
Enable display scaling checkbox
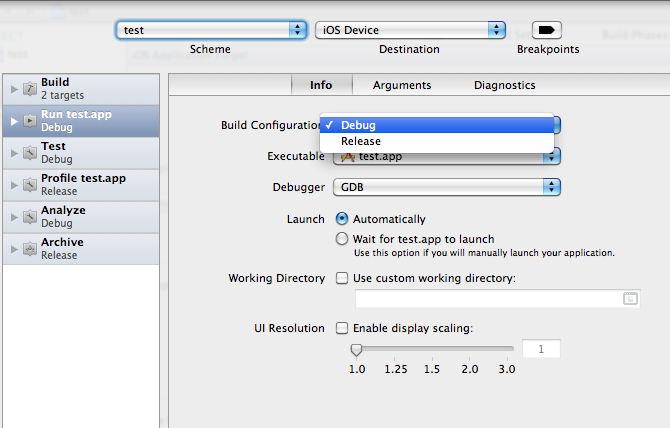[x=342, y=328]
